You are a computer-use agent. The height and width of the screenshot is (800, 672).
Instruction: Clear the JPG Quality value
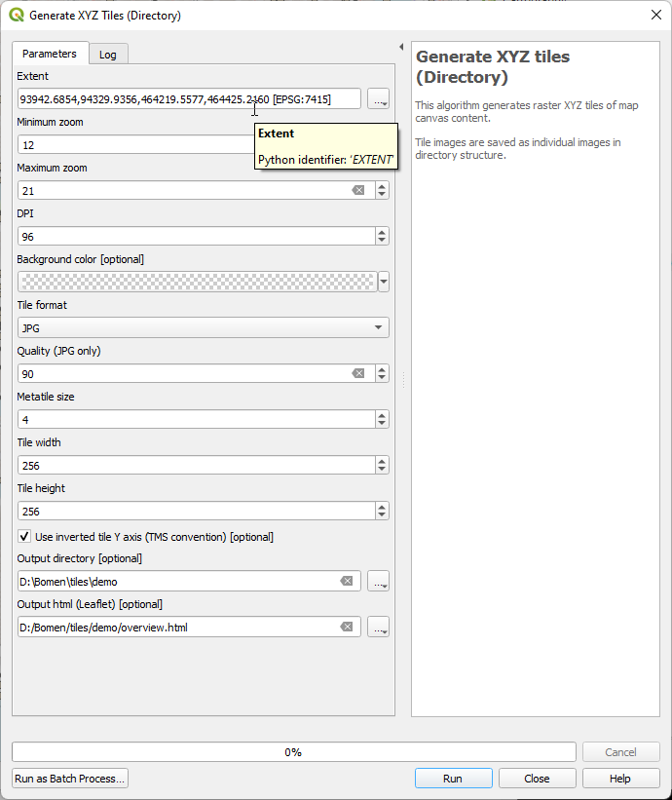[358, 373]
